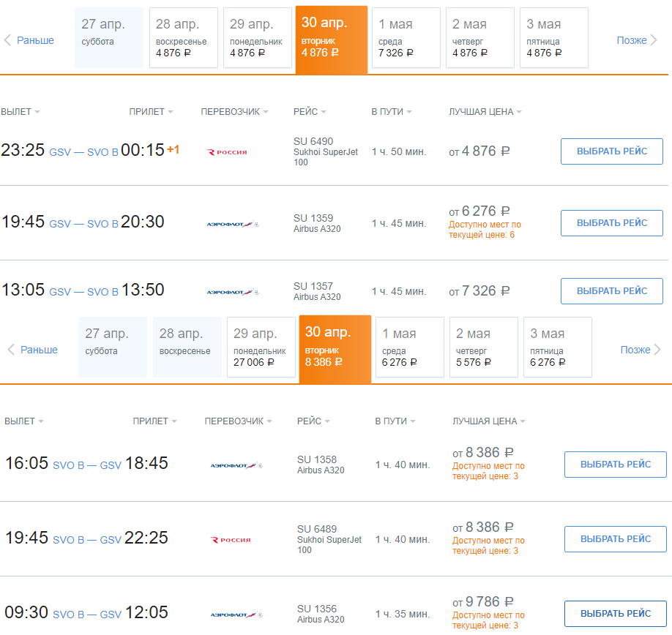Select 29 апр. tab priced 27 006 ₽
Screen dimensions: 672x635
point(261,347)
